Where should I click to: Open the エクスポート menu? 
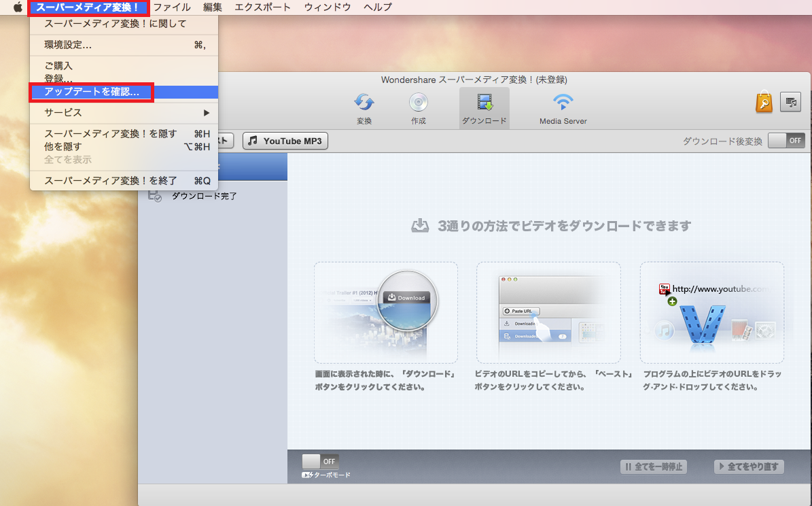[x=262, y=7]
